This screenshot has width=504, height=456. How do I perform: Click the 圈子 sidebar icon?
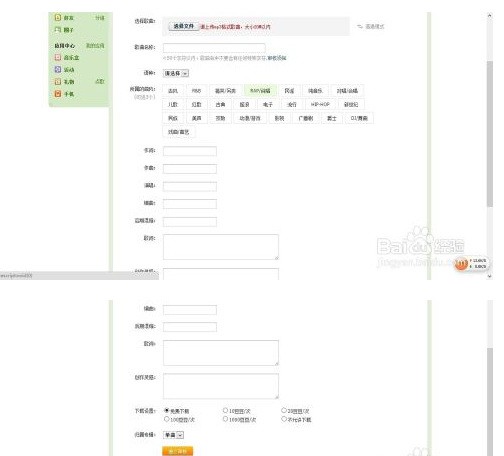pyautogui.click(x=58, y=30)
